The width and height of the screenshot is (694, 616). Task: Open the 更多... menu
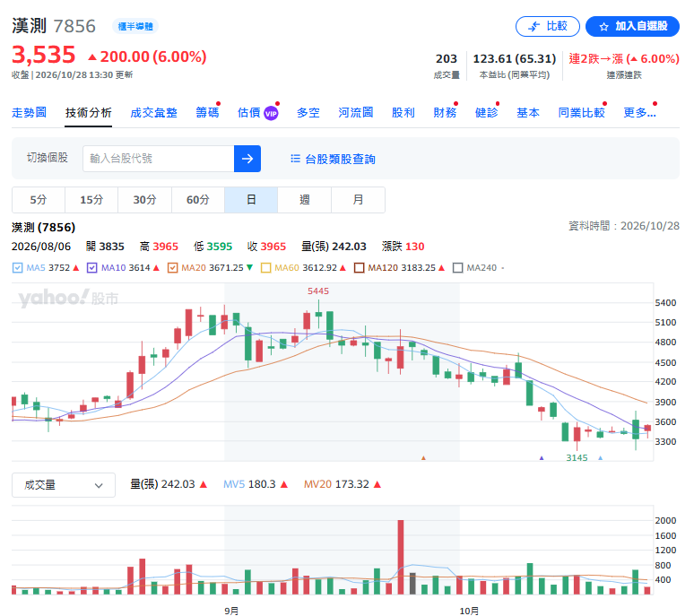pyautogui.click(x=639, y=113)
